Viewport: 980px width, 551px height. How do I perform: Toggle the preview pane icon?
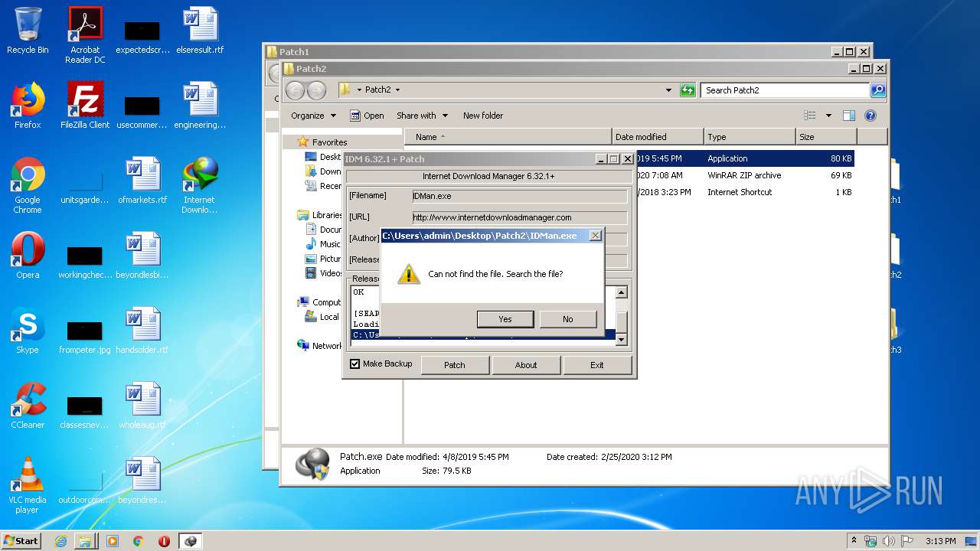point(848,116)
